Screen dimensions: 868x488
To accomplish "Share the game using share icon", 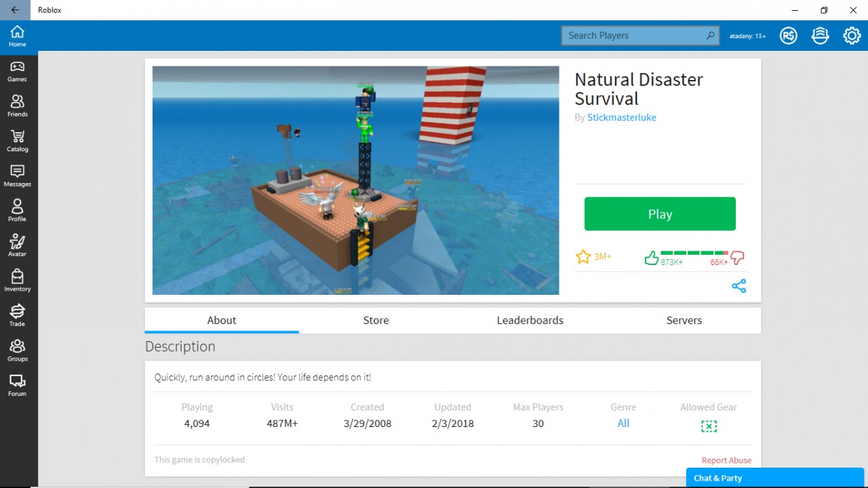I will point(739,286).
